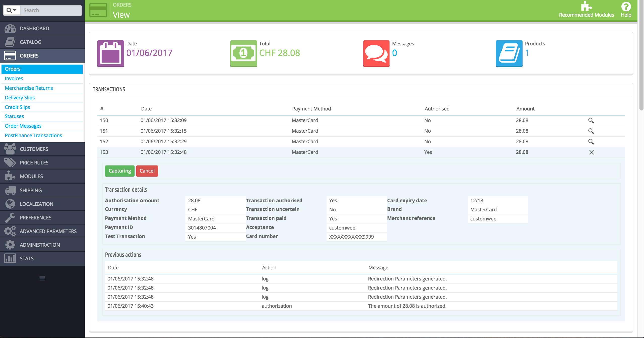Click into the Search input field

click(x=50, y=10)
